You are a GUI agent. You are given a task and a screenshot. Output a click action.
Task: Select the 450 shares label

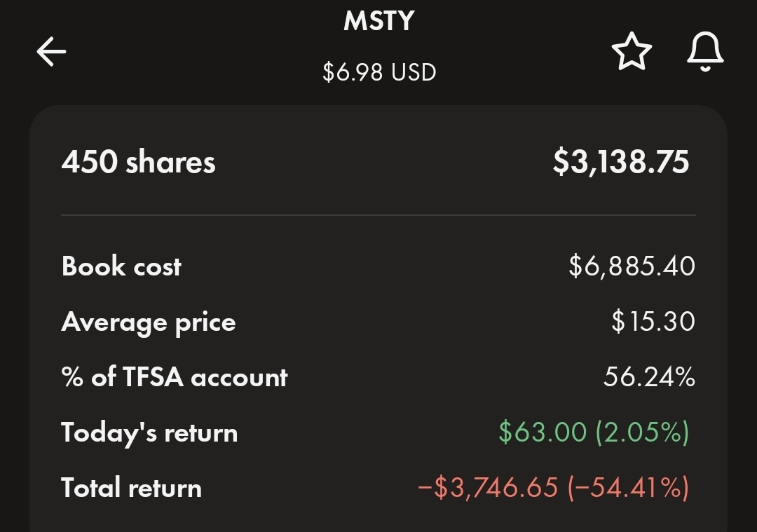[139, 162]
